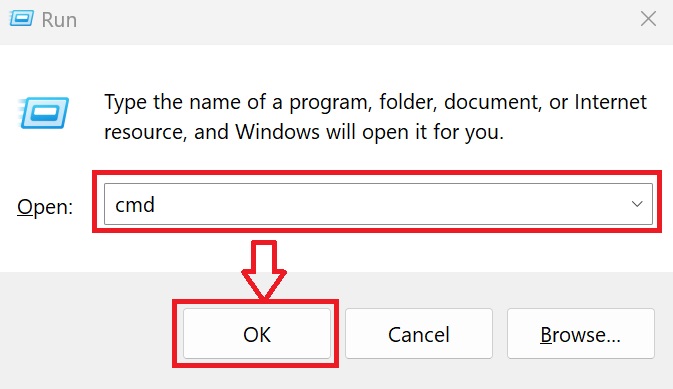Cancel the Run dialog

(418, 334)
